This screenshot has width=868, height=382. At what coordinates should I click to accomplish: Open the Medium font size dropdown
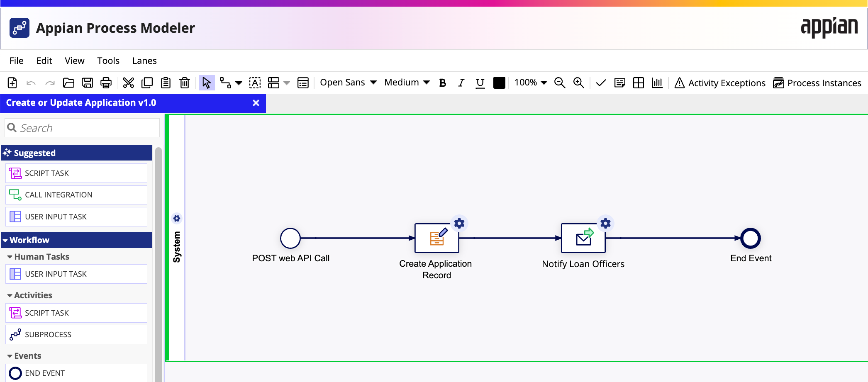coord(407,83)
